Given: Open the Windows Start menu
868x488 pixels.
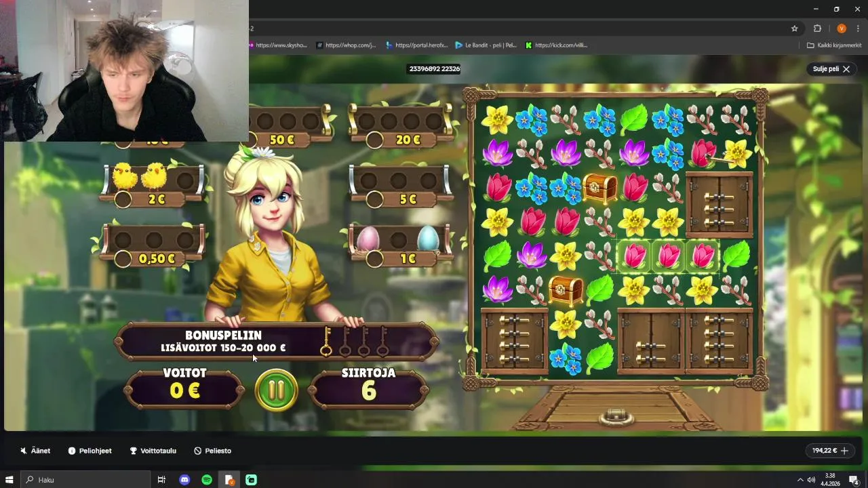Looking at the screenshot, I should [x=9, y=480].
